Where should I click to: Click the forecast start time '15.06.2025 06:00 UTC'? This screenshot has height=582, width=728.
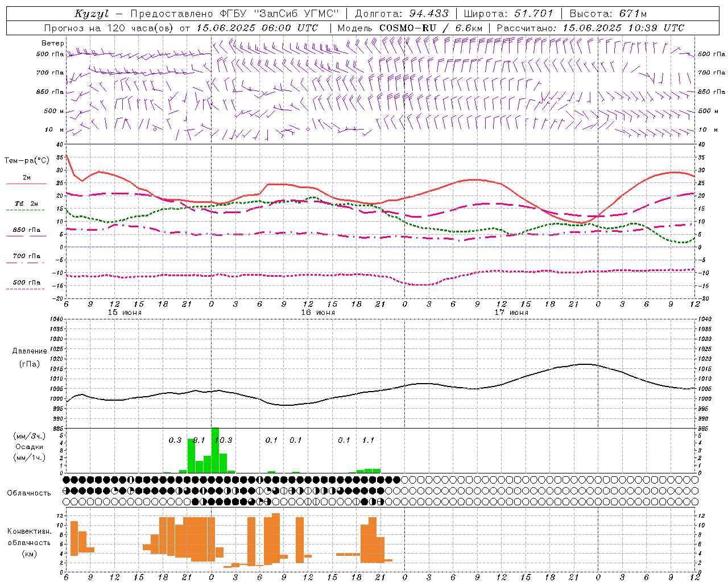pyautogui.click(x=258, y=28)
